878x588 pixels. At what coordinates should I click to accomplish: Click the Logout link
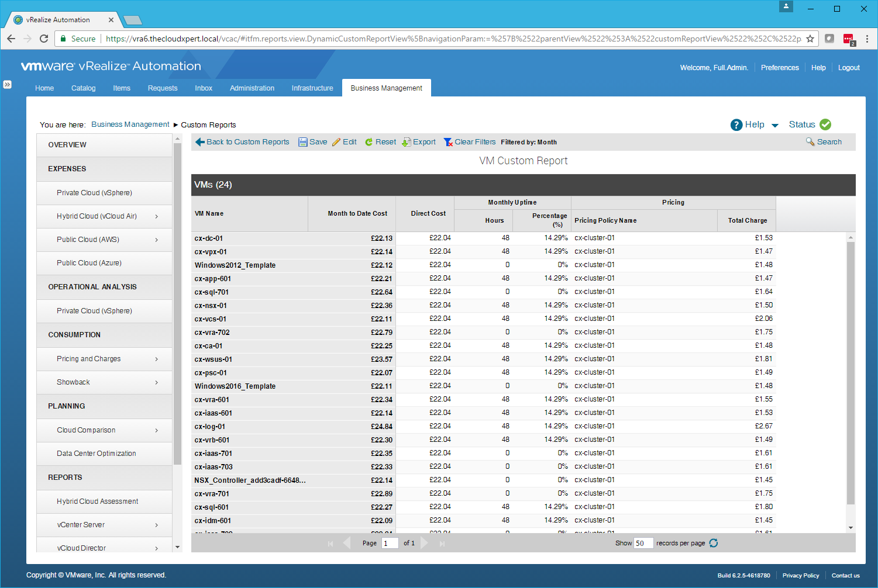(849, 68)
